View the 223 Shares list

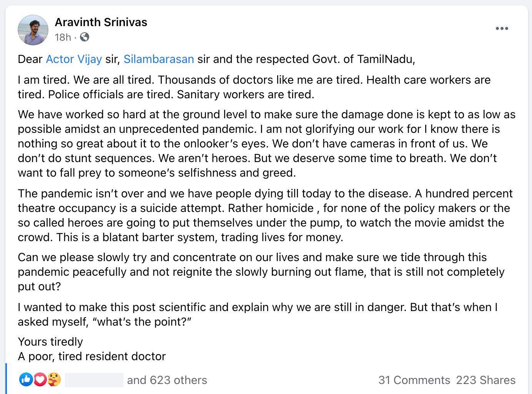tap(485, 380)
